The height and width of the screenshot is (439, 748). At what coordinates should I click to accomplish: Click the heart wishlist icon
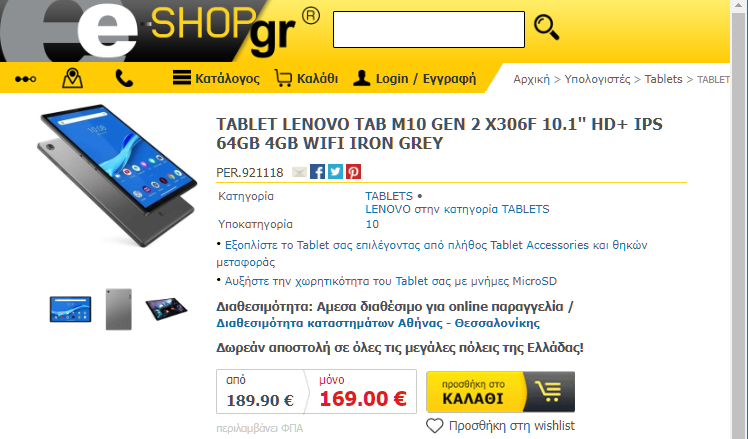(x=435, y=426)
